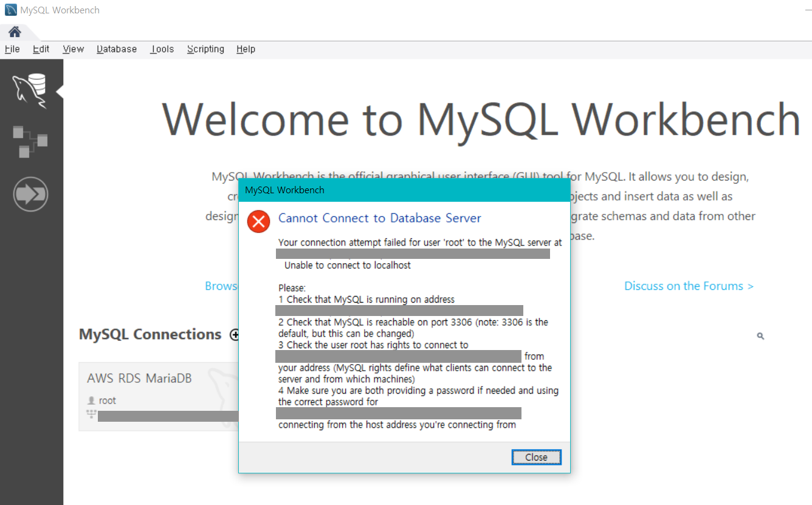Click the Browse link on the welcome page
The width and height of the screenshot is (812, 505).
[x=221, y=286]
